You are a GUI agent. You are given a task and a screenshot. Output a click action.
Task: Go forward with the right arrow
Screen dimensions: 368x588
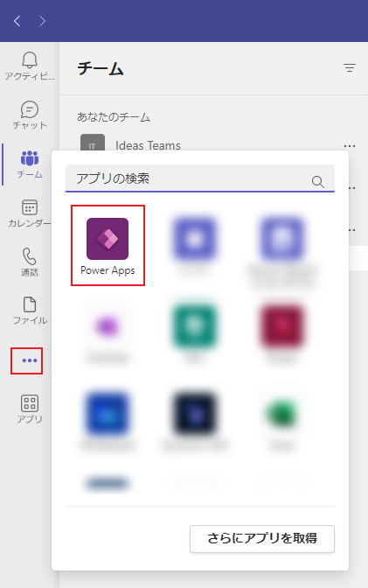[42, 21]
